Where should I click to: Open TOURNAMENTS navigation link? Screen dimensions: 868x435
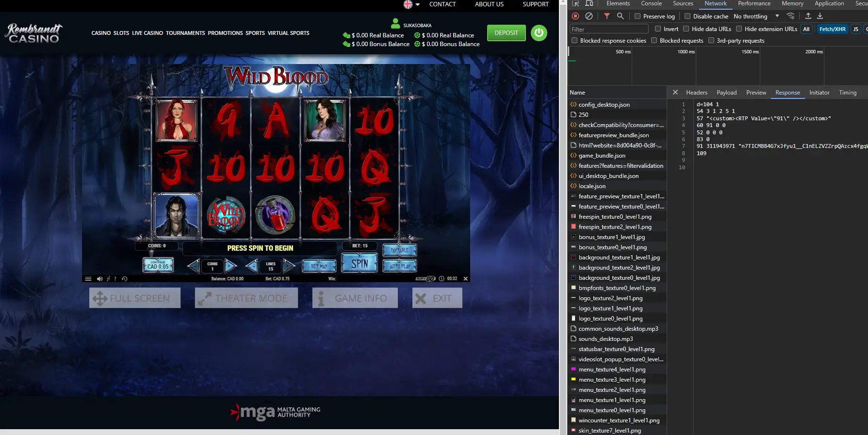185,33
